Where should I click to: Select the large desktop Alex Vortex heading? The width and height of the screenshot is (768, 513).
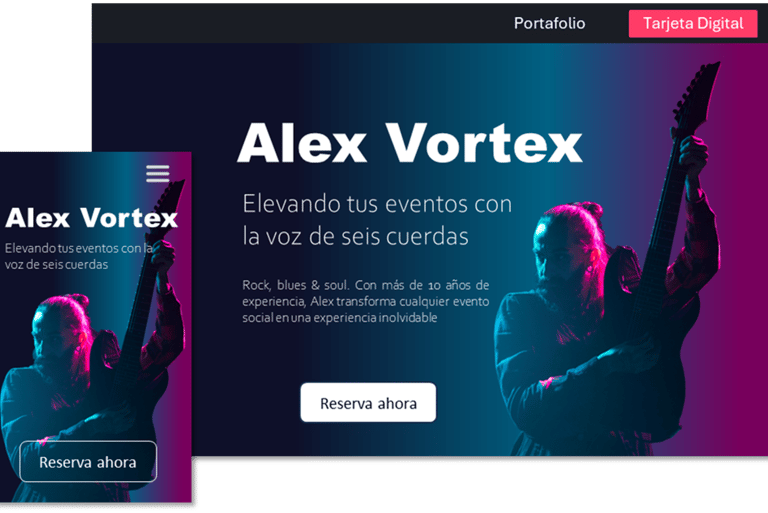[410, 143]
